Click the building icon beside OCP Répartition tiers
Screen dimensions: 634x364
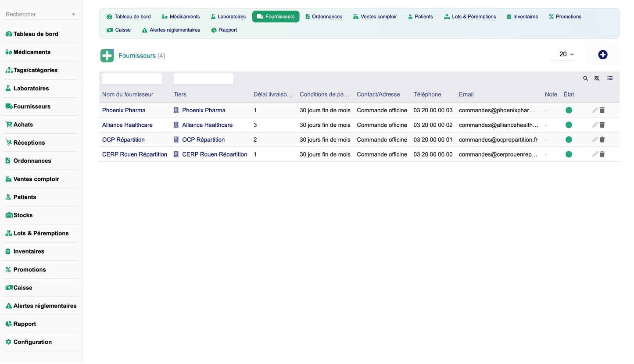[176, 140]
